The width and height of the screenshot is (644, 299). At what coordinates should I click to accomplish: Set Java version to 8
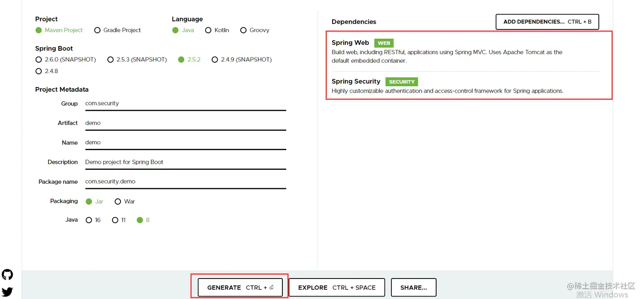pos(143,220)
